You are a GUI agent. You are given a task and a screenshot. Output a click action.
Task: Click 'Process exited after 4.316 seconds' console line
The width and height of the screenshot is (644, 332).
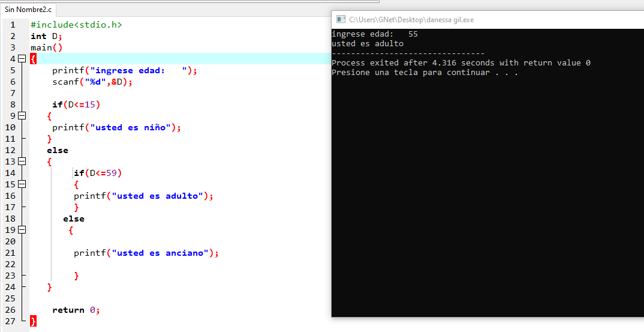click(461, 63)
